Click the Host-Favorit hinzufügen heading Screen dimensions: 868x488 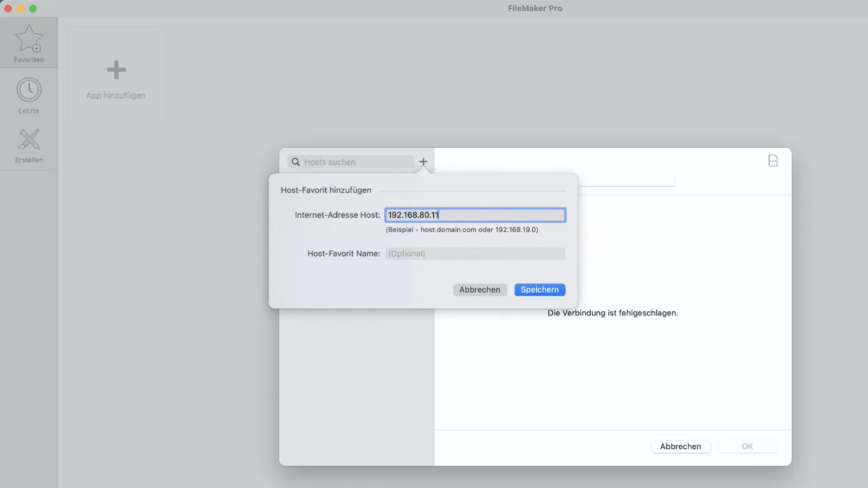tap(326, 190)
